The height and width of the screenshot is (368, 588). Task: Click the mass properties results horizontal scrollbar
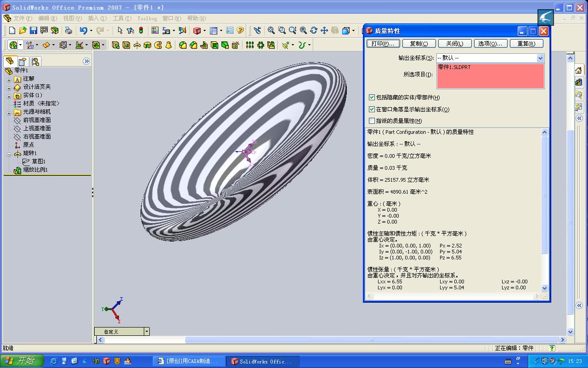453,296
